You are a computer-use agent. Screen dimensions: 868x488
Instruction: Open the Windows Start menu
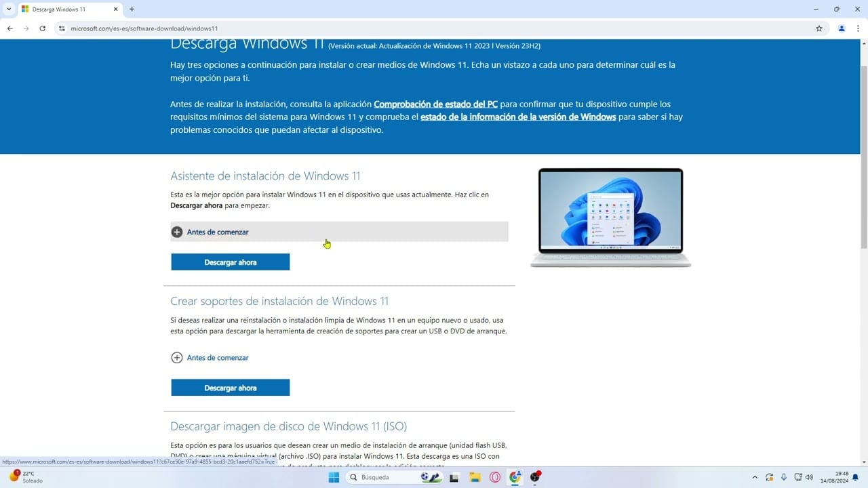click(334, 477)
